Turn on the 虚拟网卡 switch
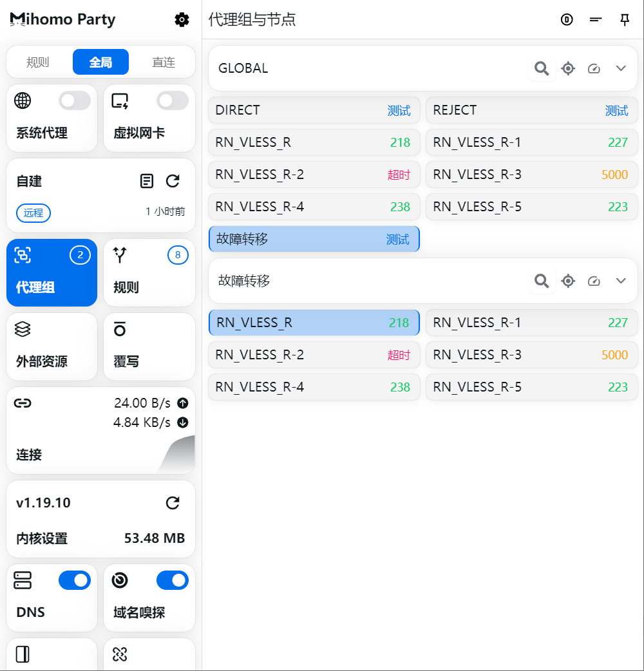This screenshot has width=644, height=671. tap(173, 100)
